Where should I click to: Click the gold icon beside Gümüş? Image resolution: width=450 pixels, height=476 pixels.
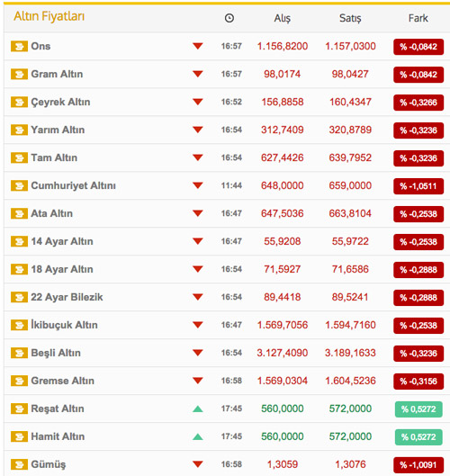coord(19,464)
